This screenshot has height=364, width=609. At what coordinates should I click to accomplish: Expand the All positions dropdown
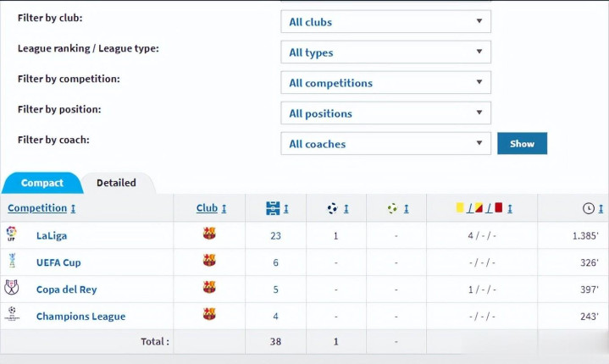click(385, 113)
